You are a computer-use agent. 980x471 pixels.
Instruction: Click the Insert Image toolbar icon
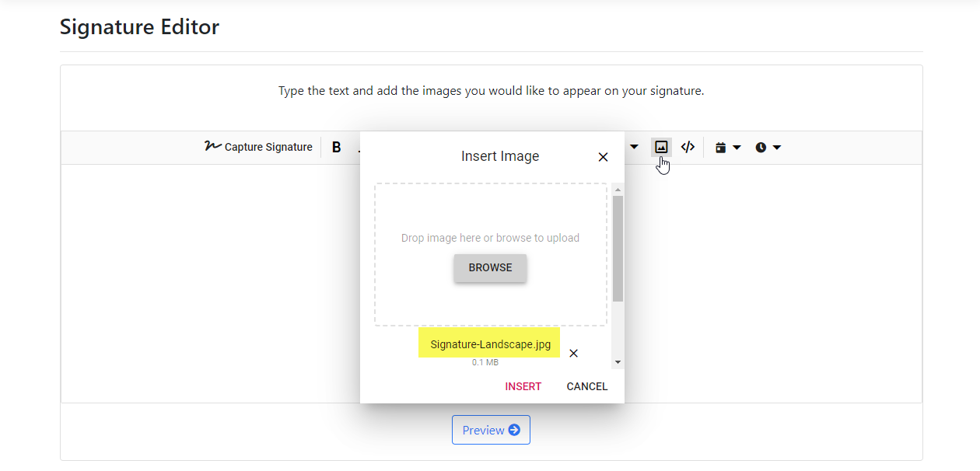[660, 147]
